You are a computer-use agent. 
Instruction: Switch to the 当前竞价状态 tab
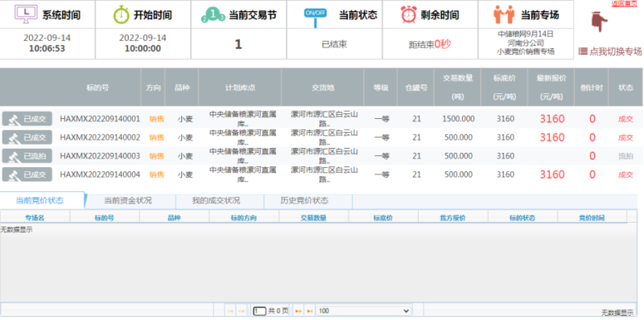point(39,201)
